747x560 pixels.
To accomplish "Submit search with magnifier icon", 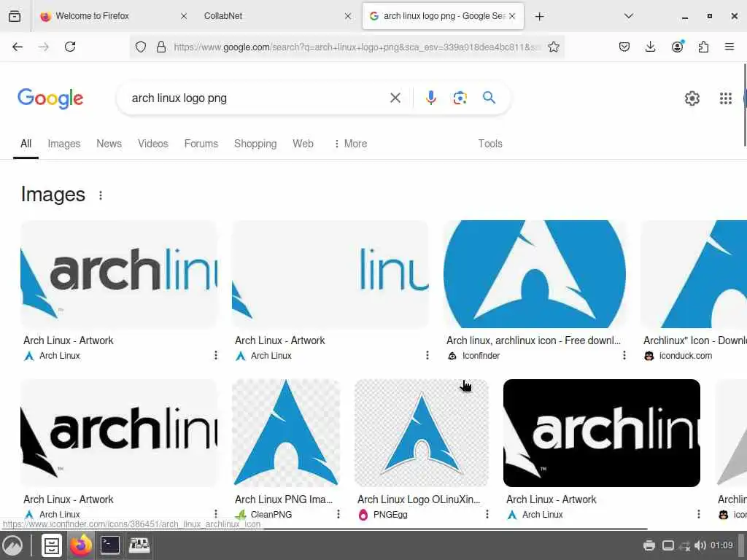I will coord(489,98).
